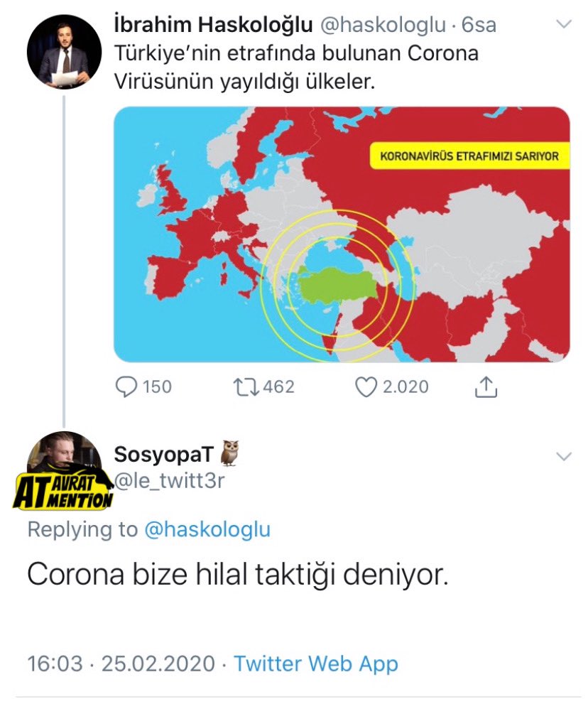The width and height of the screenshot is (588, 704).
Task: Click the 6sa time stamp on the tweet
Action: tap(479, 25)
